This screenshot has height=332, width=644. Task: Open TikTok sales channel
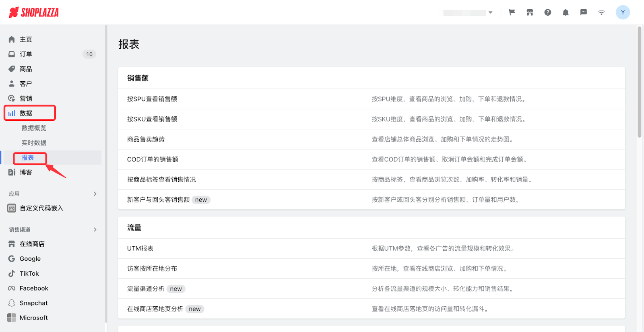coord(29,274)
